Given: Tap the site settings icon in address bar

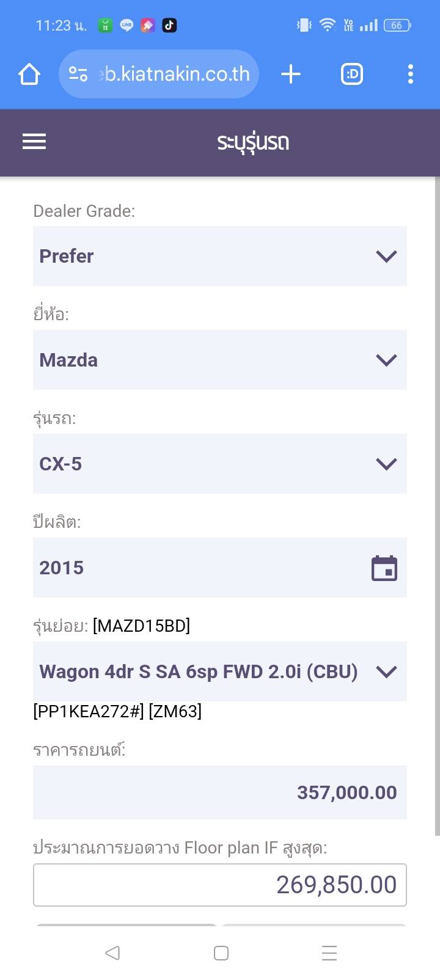Looking at the screenshot, I should (78, 75).
